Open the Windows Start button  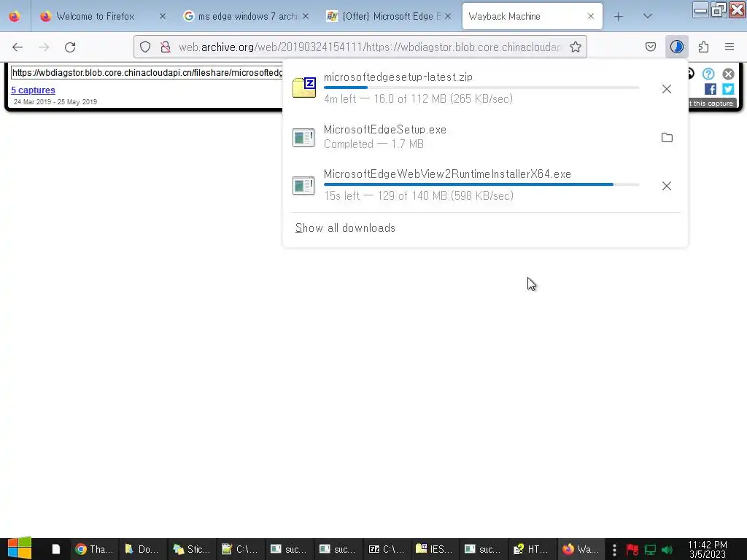[x=20, y=548]
